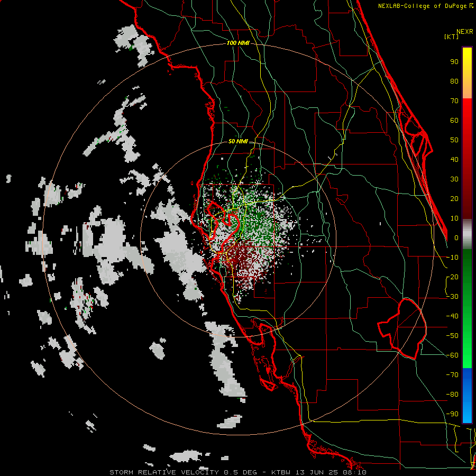Click the "50 NMI" range ring label
The width and height of the screenshot is (476, 476).
click(x=238, y=141)
